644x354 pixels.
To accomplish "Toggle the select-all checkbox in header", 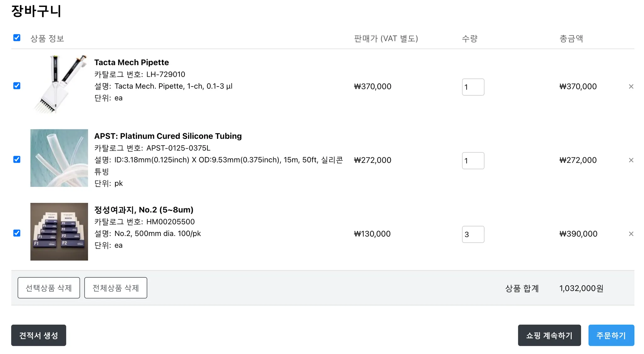I will (17, 38).
